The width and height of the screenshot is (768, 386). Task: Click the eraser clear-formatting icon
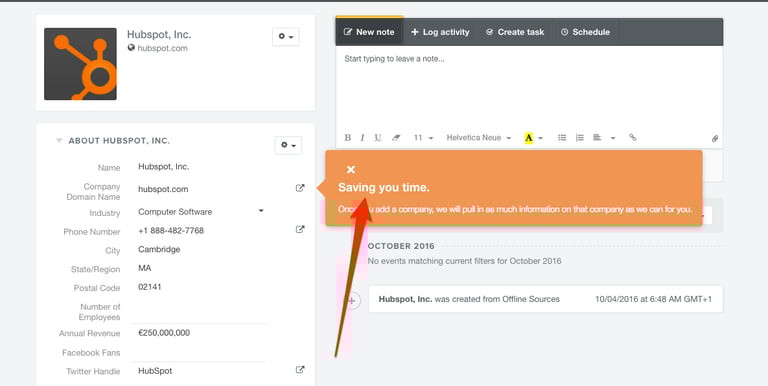[x=396, y=138]
